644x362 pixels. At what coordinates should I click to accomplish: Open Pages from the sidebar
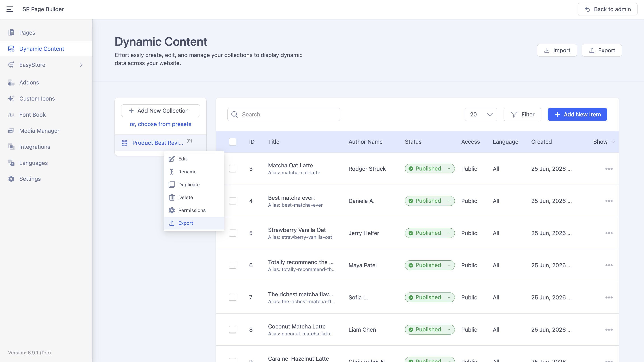click(46, 32)
